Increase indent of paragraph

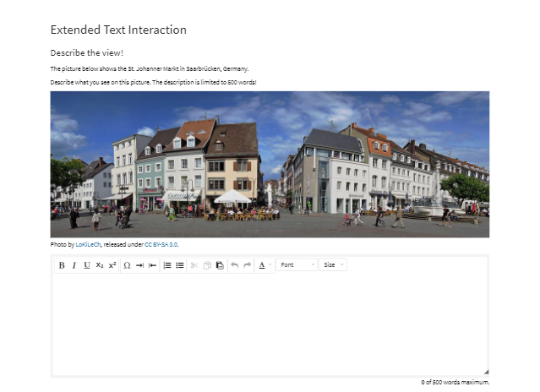pos(139,265)
